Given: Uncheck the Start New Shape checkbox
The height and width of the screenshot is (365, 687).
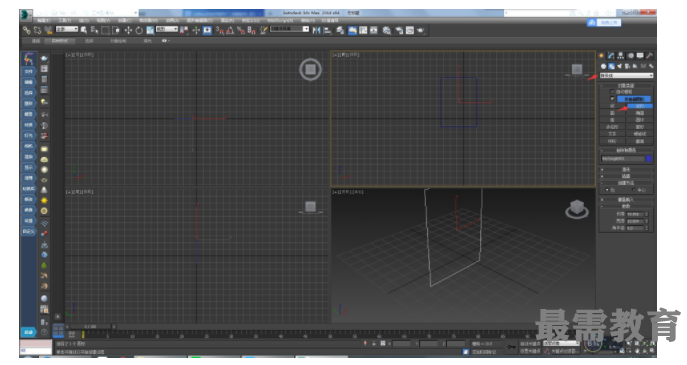Looking at the screenshot, I should [x=612, y=99].
